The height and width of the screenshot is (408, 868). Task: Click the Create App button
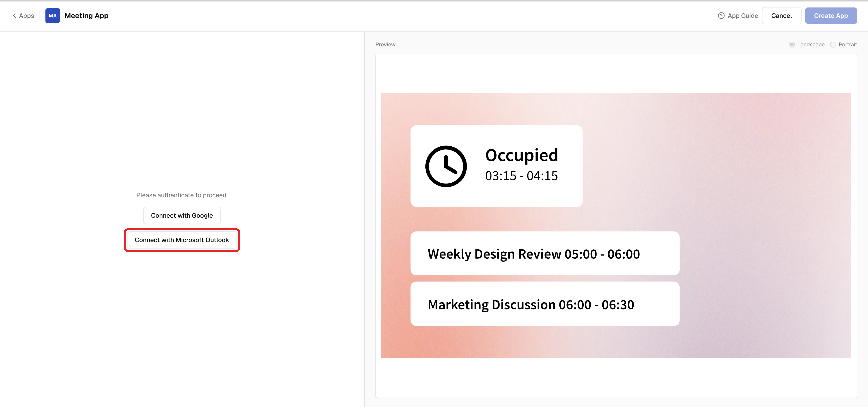(831, 16)
